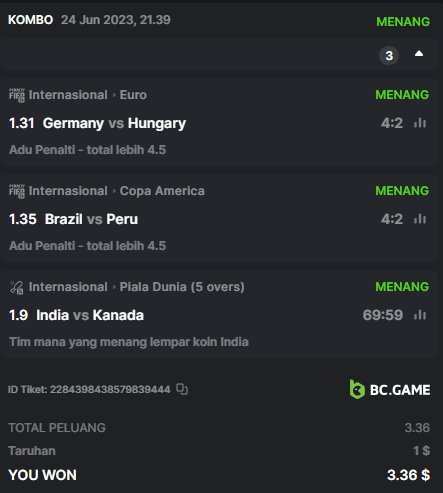
Task: Collapse the combo bet selections arrow
Action: coord(419,54)
